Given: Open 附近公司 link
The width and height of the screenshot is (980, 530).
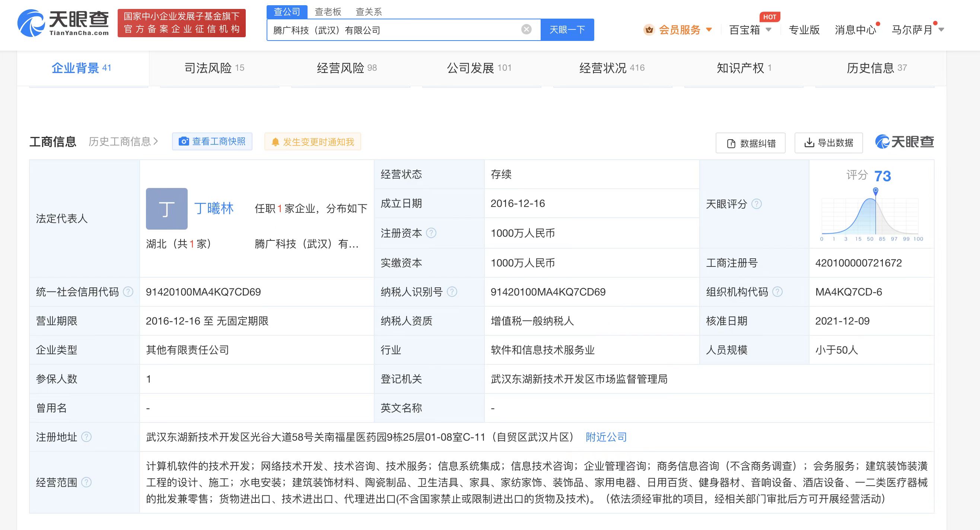Looking at the screenshot, I should [606, 437].
